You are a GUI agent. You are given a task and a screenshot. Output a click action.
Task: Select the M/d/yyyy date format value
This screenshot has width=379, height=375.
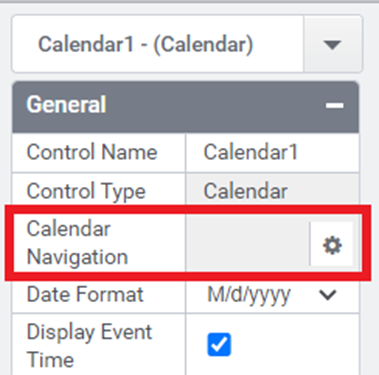249,295
